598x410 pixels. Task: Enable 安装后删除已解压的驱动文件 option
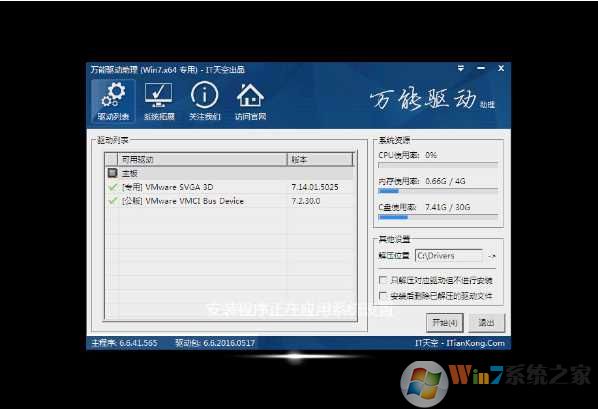[383, 295]
